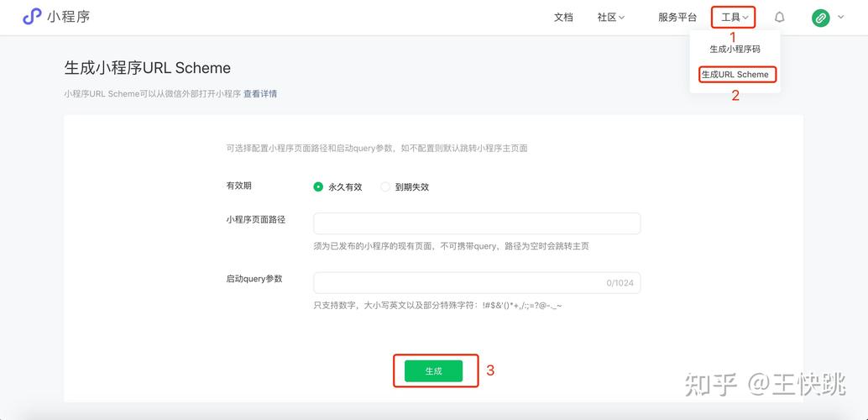Choose 生成小程序码 from the tools menu
This screenshot has width=868, height=420.
[x=735, y=49]
